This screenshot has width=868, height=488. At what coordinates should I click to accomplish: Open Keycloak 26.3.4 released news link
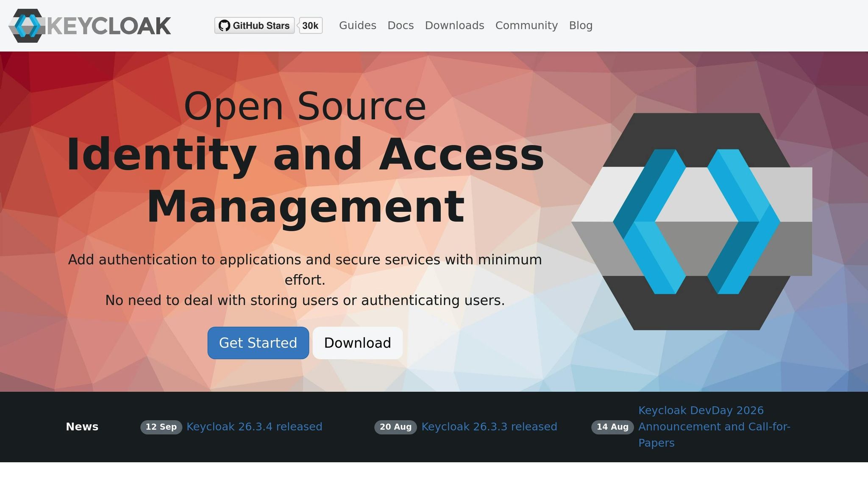(x=254, y=427)
